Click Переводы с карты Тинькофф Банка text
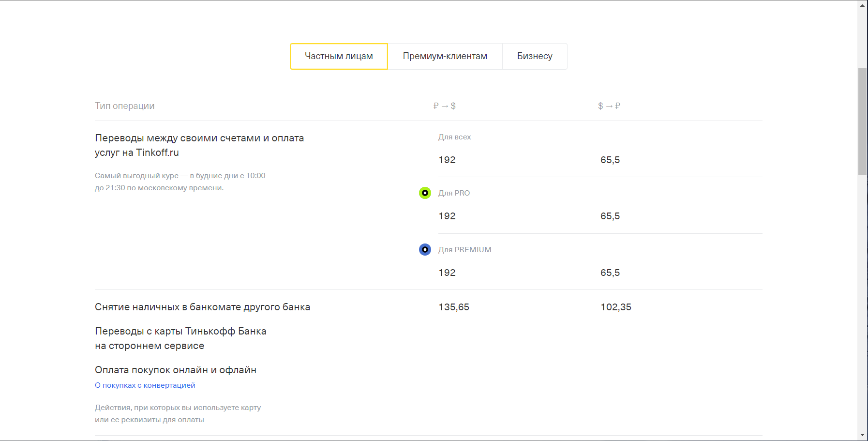 point(180,338)
